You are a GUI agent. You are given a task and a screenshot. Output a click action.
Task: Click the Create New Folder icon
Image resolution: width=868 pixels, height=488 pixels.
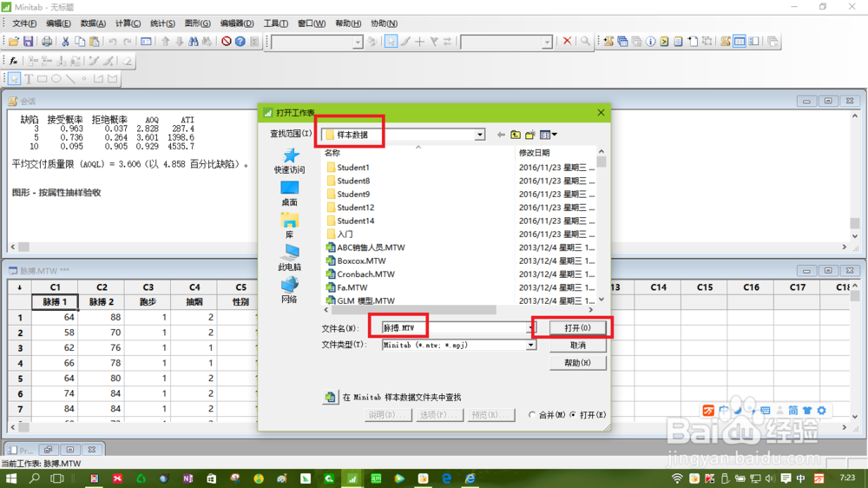[x=530, y=135]
